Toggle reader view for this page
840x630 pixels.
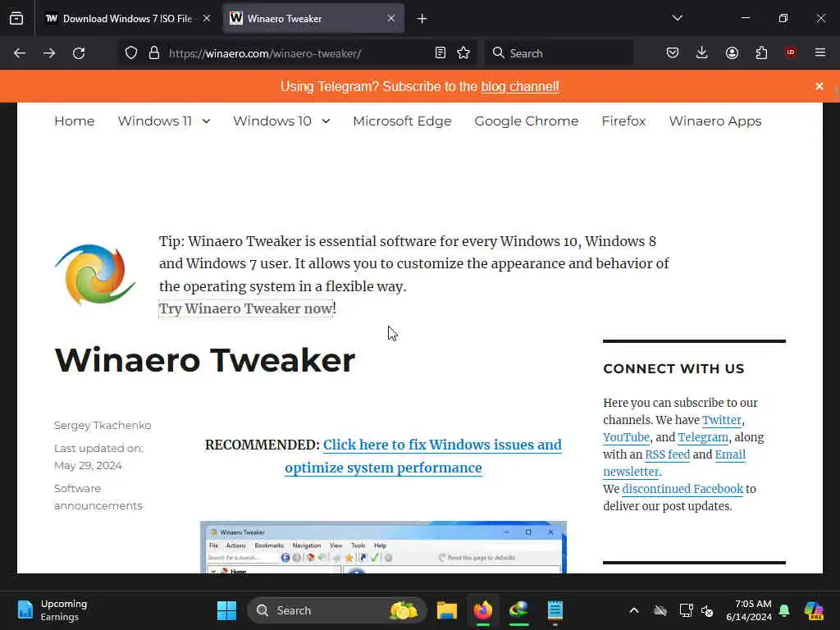point(441,53)
